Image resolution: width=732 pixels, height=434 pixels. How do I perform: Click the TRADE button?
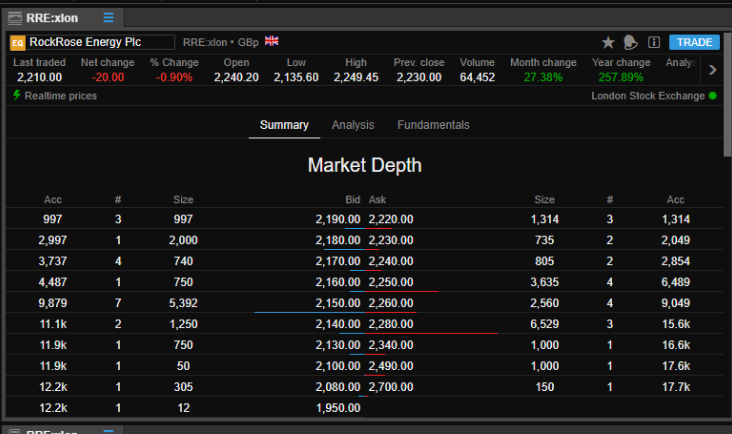(x=694, y=42)
